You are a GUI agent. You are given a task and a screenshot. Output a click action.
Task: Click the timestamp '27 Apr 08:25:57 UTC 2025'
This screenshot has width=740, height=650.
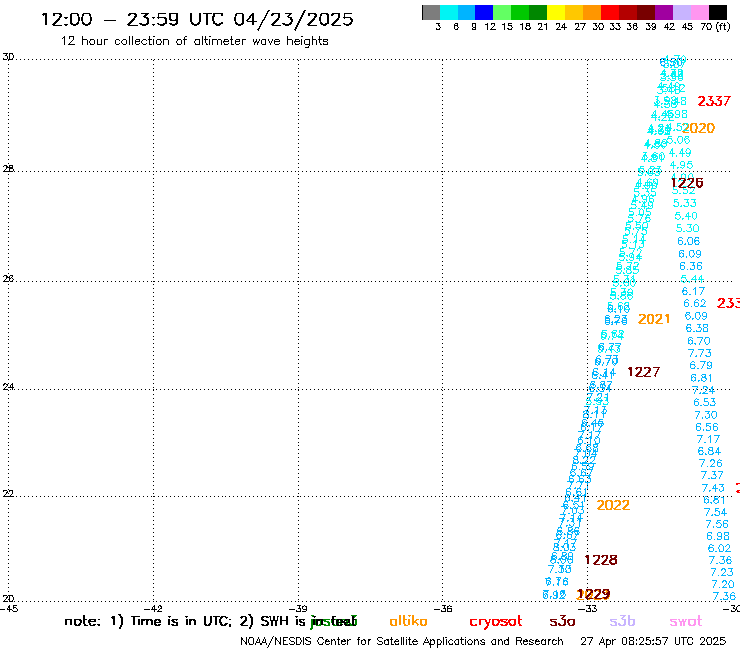(x=653, y=641)
